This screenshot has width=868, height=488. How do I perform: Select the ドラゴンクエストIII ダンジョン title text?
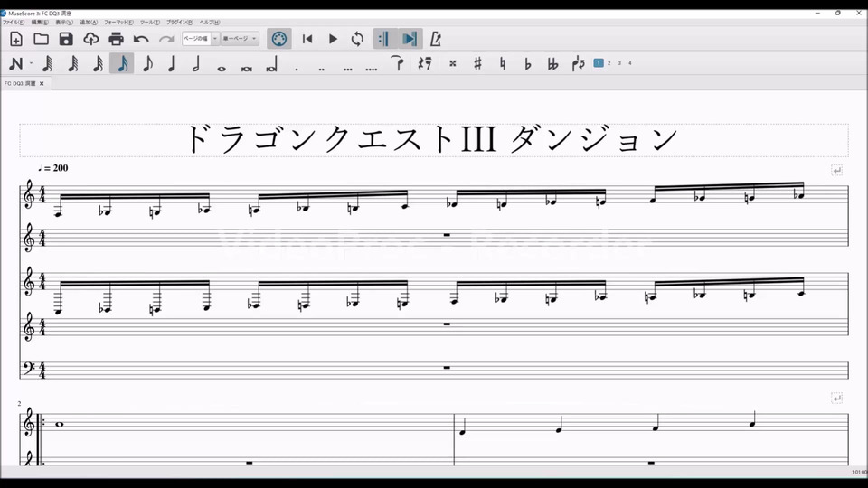431,139
